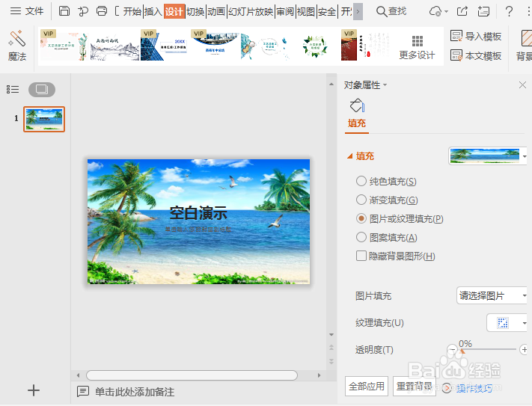
Task: Choose the teal watercolor template
Action: click(x=265, y=47)
